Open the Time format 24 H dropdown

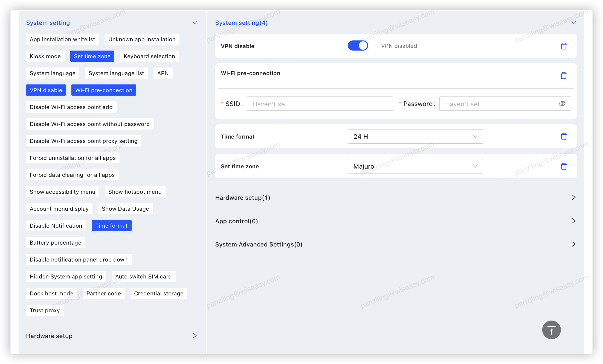coord(415,136)
